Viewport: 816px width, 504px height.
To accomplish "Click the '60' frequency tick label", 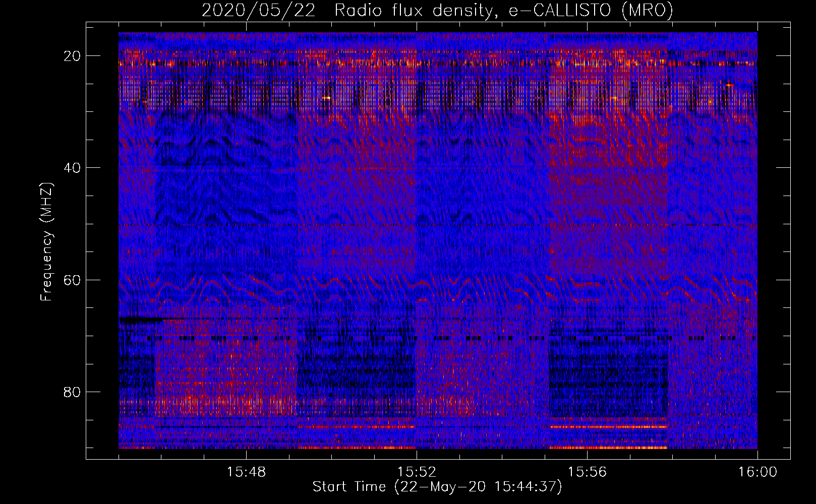I will (73, 280).
